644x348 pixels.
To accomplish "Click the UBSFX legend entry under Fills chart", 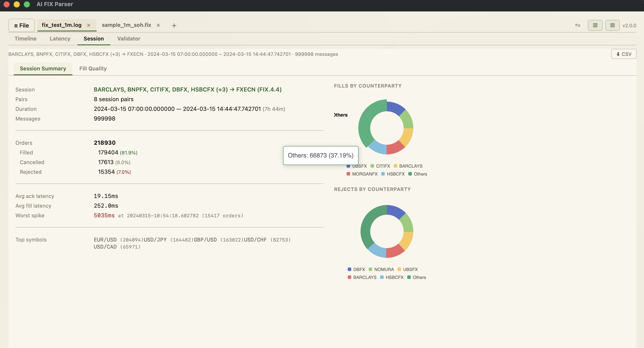I will pos(357,166).
